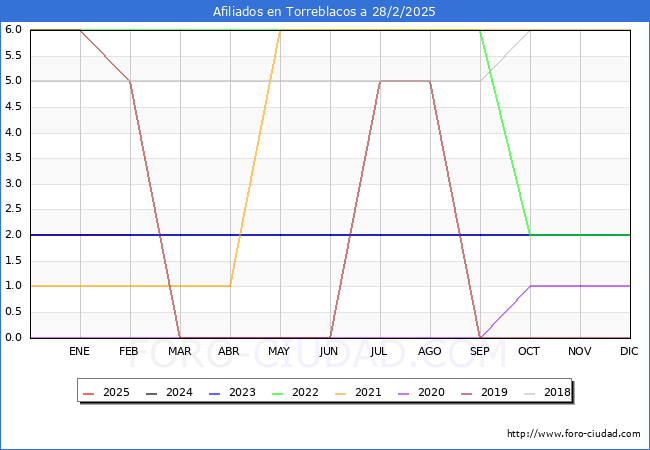This screenshot has height=450, width=650.
Task: Click the OCT month axis label
Action: click(x=529, y=351)
